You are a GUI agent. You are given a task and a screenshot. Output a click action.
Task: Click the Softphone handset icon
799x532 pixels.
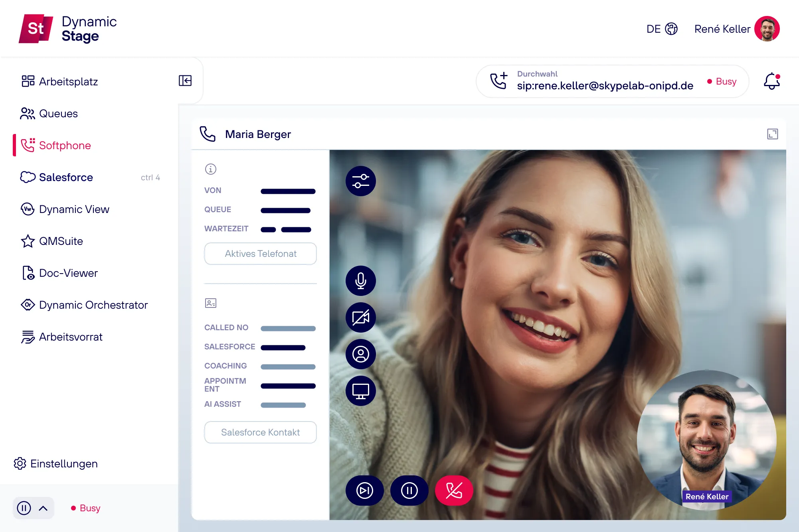click(x=28, y=145)
